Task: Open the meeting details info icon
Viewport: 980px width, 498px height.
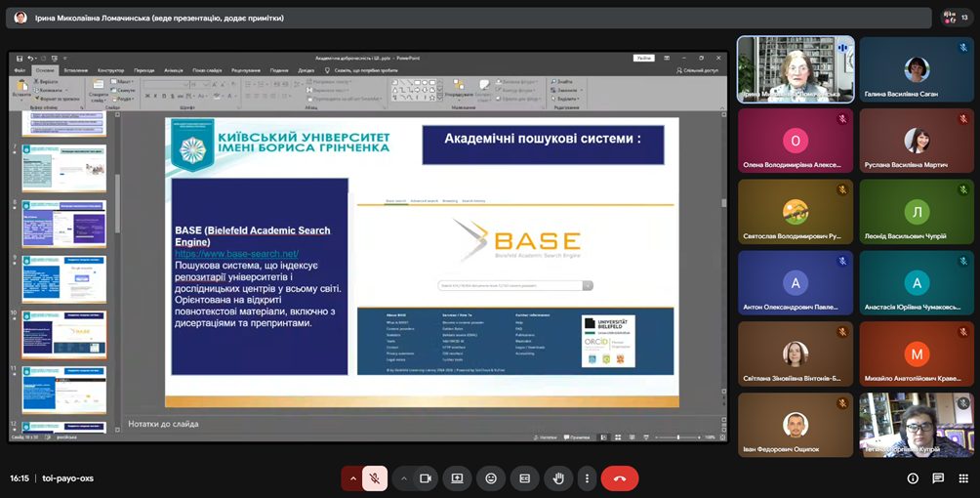Action: [x=913, y=478]
